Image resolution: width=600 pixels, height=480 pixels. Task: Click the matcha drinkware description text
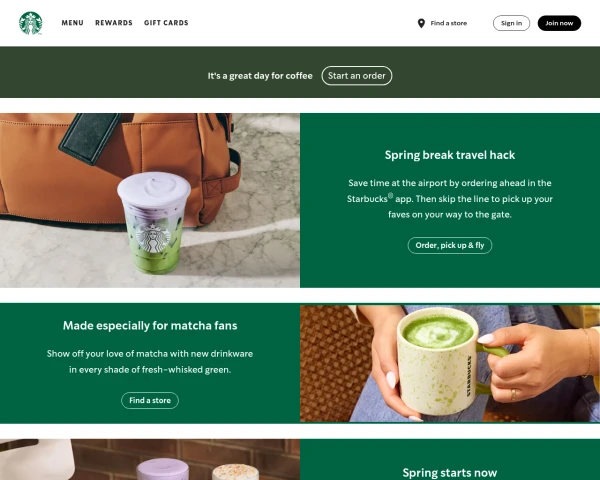[x=150, y=362]
